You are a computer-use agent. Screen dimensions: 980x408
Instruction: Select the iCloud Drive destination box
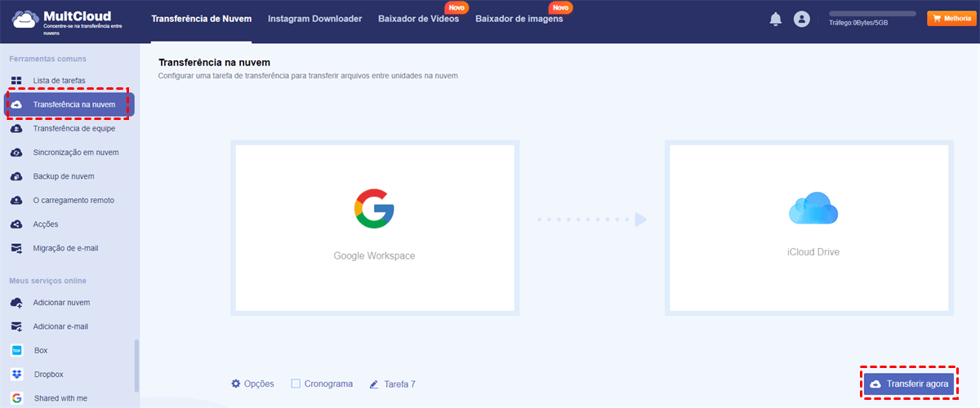pyautogui.click(x=808, y=228)
